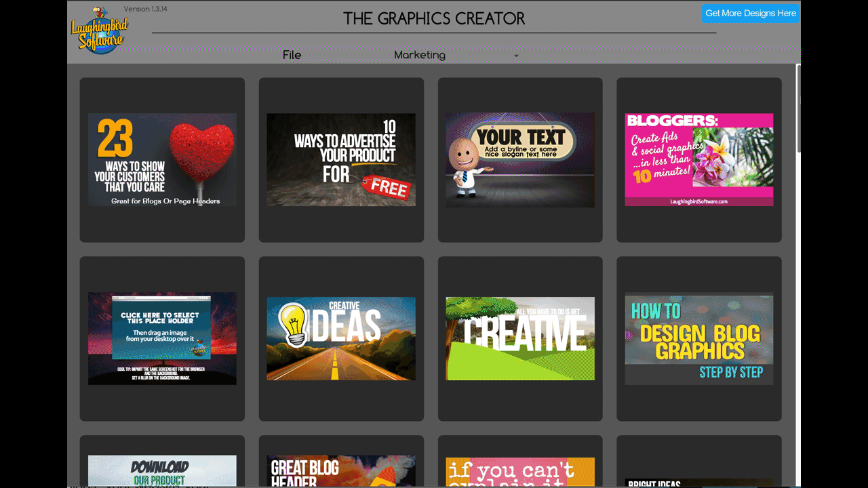
Task: Select the Creative Ideas lightbulb template
Action: 341,338
